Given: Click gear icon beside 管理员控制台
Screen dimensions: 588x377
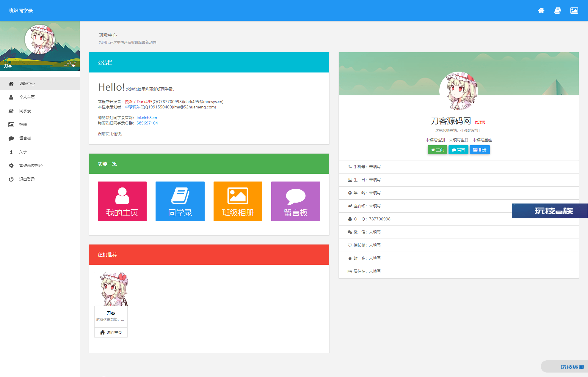Looking at the screenshot, I should tap(11, 165).
